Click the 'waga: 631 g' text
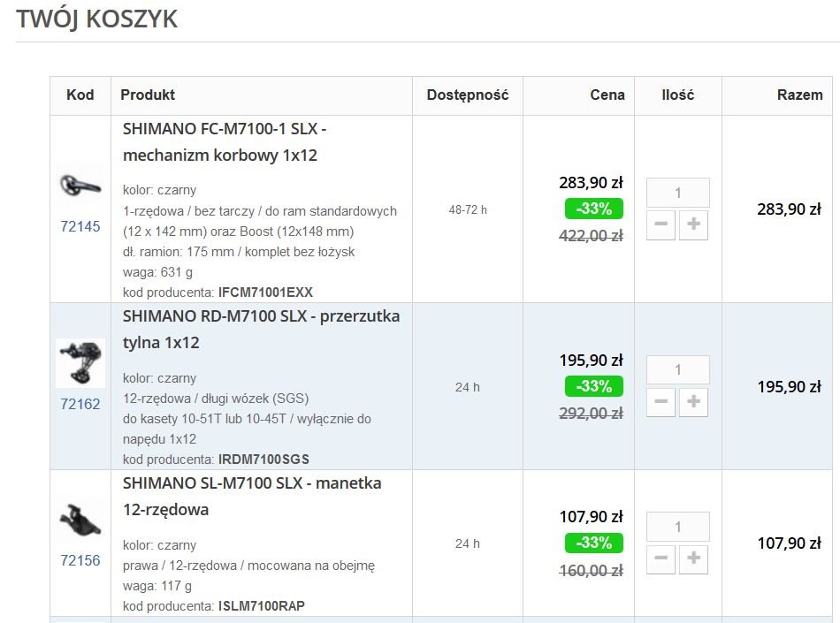Image resolution: width=840 pixels, height=623 pixels. (157, 272)
